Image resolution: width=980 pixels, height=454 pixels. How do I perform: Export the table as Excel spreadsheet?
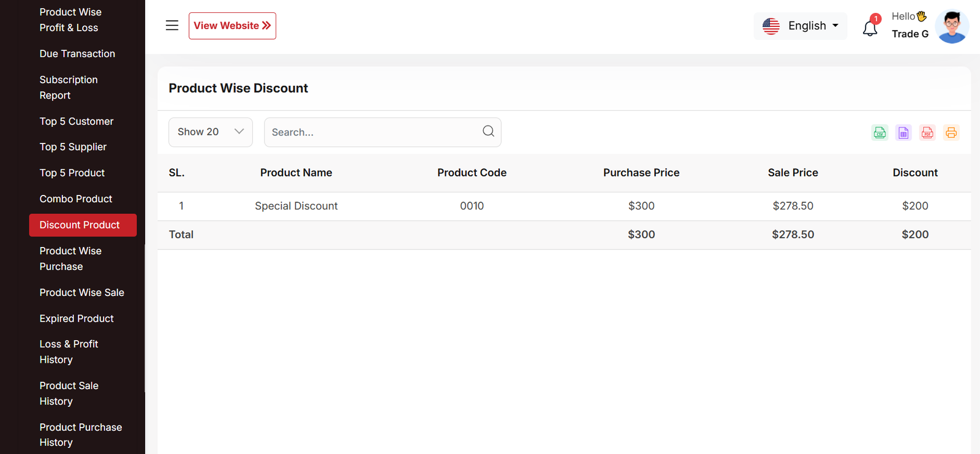pyautogui.click(x=903, y=133)
